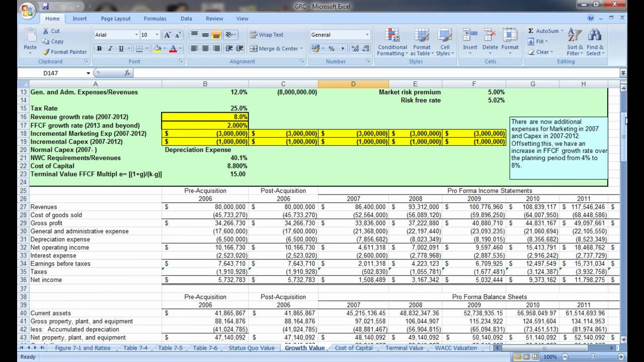Open the font color dropdown arrow
The height and width of the screenshot is (362, 644).
181,49
